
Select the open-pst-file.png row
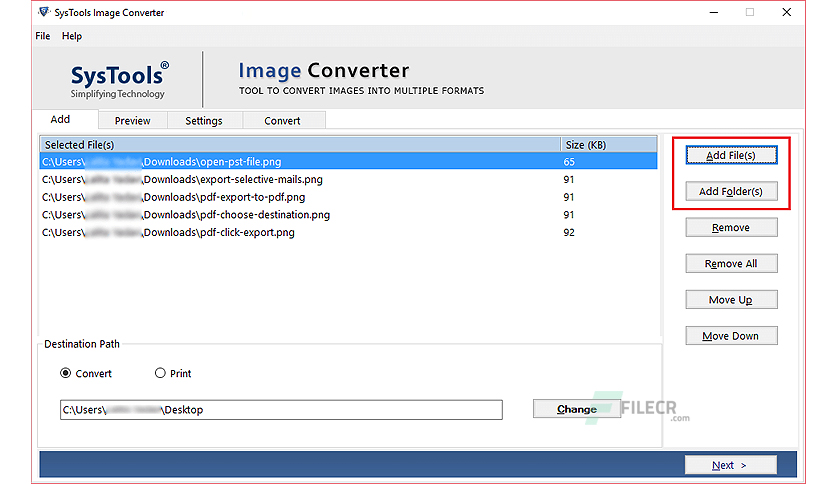point(348,162)
